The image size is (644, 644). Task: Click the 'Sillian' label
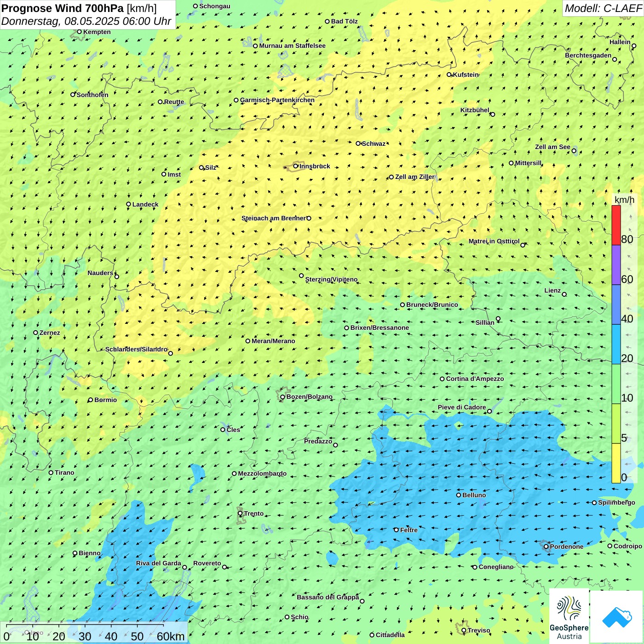coord(485,322)
